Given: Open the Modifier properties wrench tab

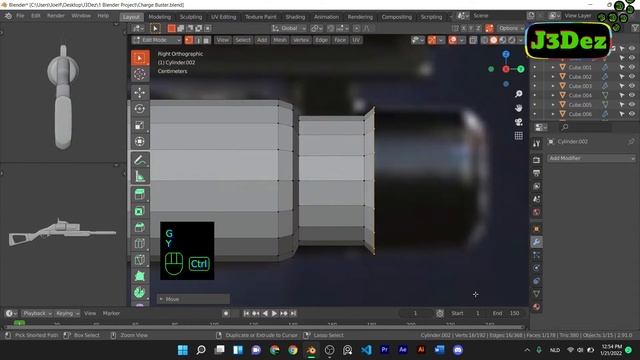Looking at the screenshot, I should 536,242.
